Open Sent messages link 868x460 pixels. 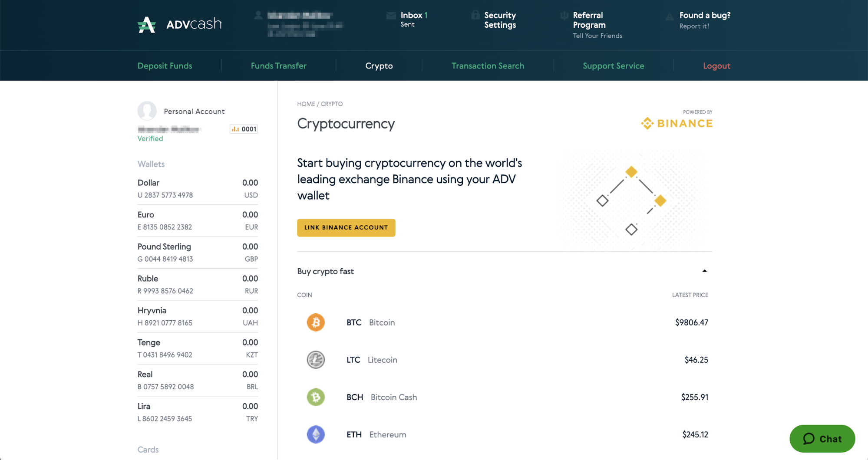(407, 25)
